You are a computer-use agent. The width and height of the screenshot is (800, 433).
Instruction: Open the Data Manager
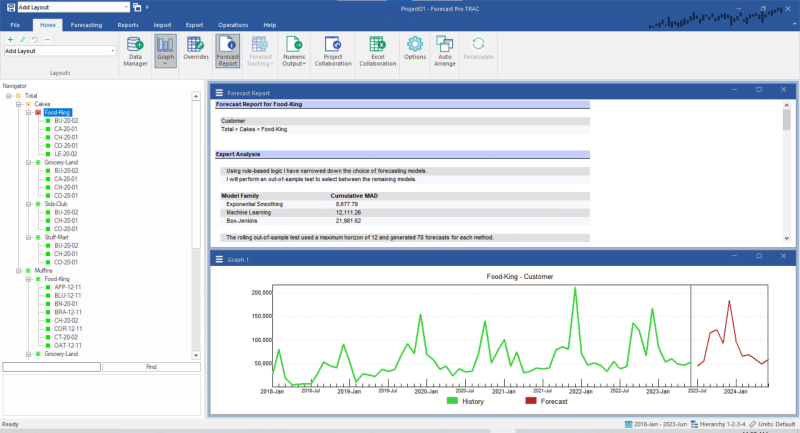135,52
